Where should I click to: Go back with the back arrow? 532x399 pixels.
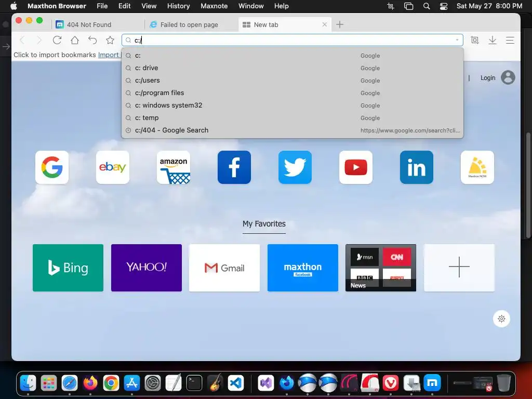(22, 40)
